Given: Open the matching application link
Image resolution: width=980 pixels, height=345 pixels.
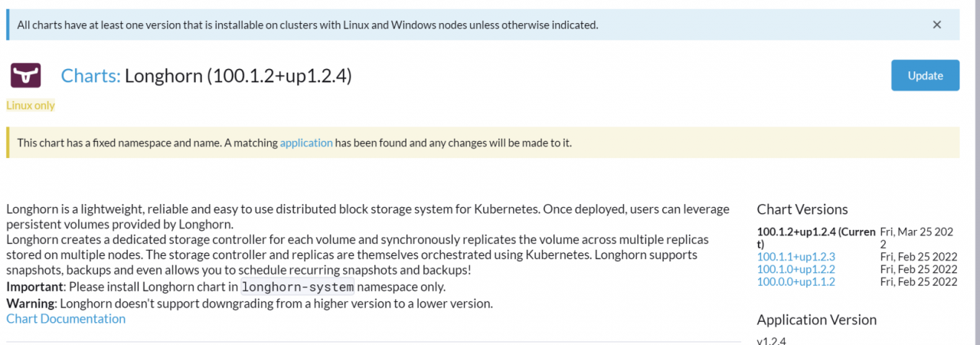Looking at the screenshot, I should tap(306, 143).
